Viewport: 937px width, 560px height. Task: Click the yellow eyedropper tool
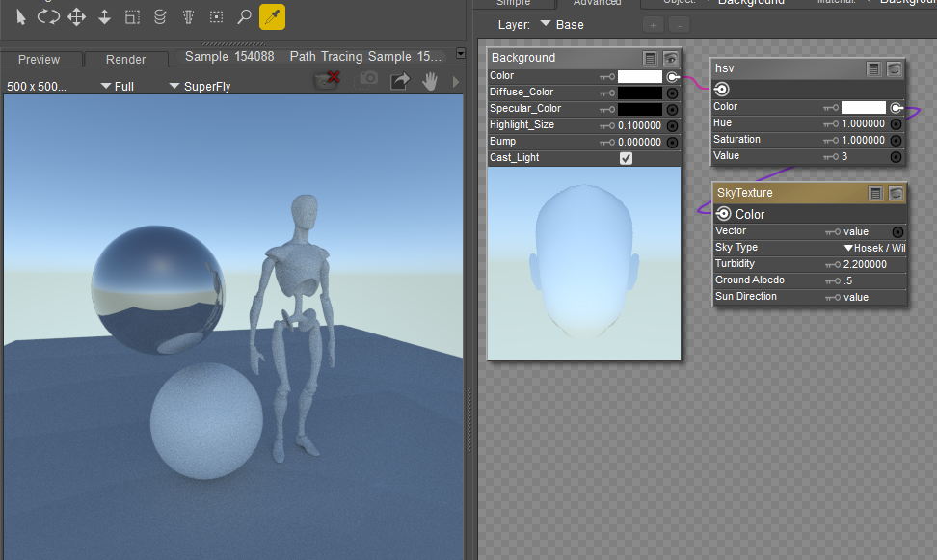coord(272,17)
